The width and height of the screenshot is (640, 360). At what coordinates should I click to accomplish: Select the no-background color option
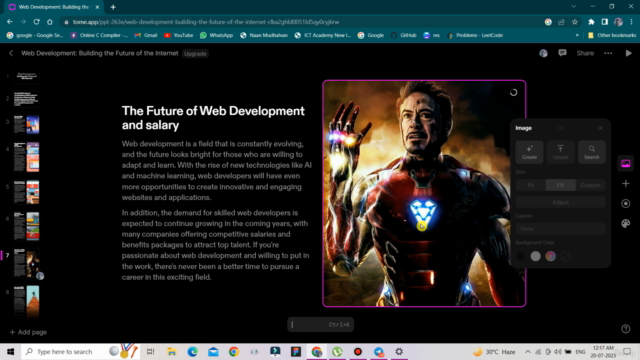pyautogui.click(x=566, y=256)
